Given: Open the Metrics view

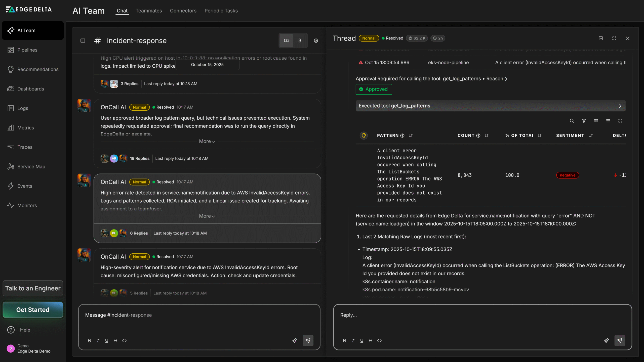Looking at the screenshot, I should pyautogui.click(x=26, y=127).
